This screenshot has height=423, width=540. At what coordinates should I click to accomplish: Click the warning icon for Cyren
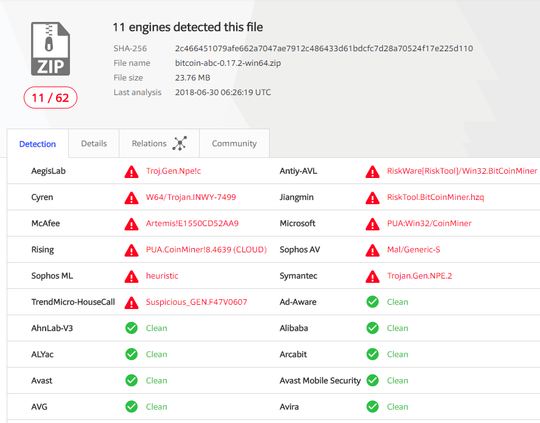[x=132, y=198]
